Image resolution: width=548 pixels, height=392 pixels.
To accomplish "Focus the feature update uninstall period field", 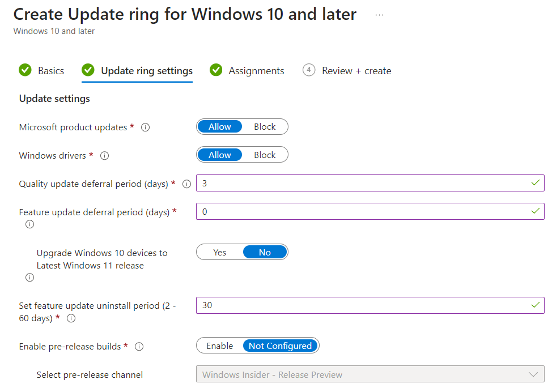I will [363, 305].
